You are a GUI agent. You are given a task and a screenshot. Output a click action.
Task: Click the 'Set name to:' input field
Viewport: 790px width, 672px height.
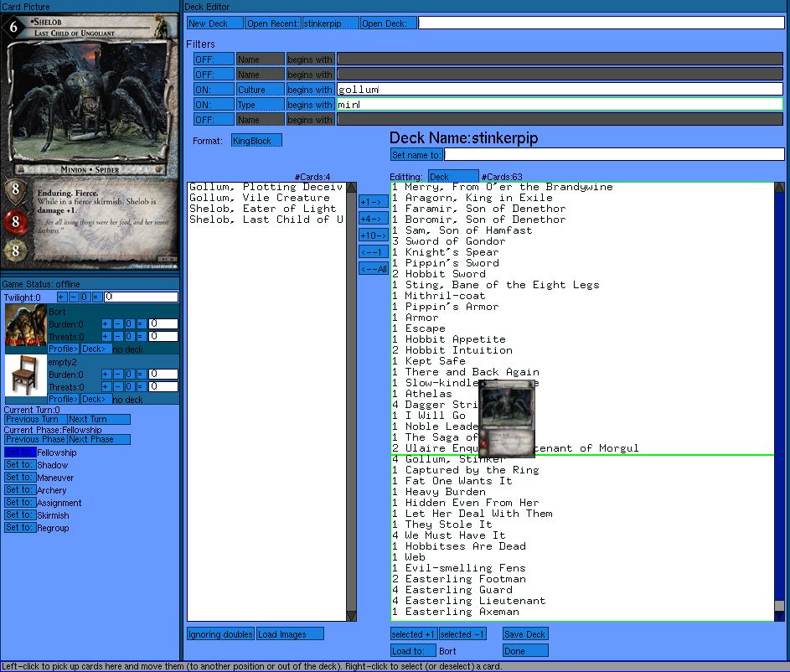tap(614, 154)
